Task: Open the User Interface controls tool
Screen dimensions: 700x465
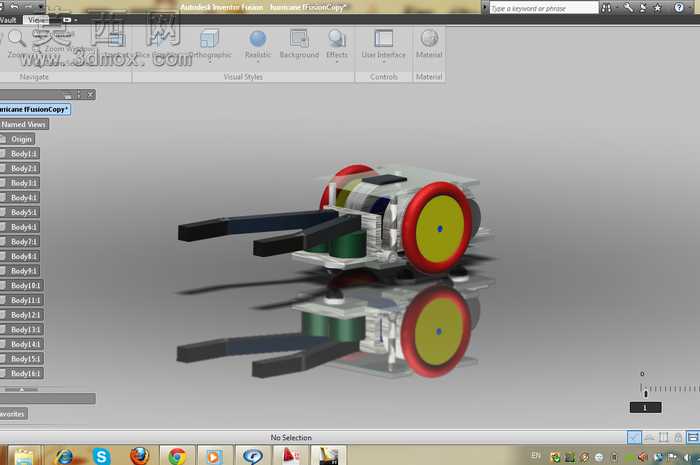Action: point(383,43)
